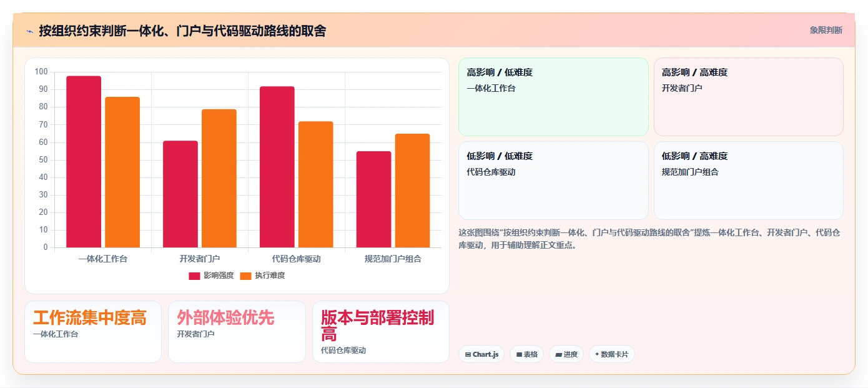Click the red 影响强度 bar for 开发者门户
This screenshot has width=868, height=388.
pyautogui.click(x=180, y=194)
